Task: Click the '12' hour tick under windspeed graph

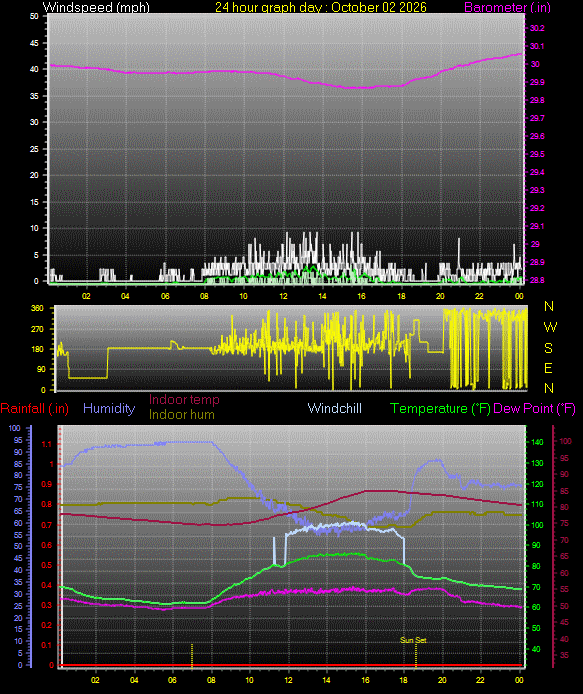Action: 283,296
